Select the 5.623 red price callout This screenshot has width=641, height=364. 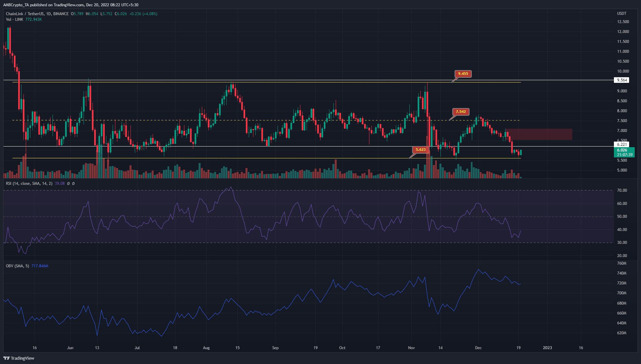420,149
